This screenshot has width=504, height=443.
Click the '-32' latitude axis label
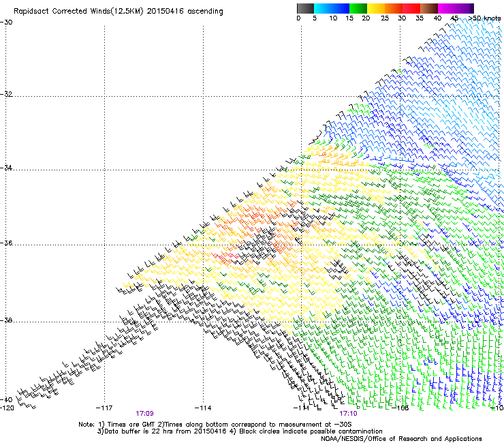point(6,94)
